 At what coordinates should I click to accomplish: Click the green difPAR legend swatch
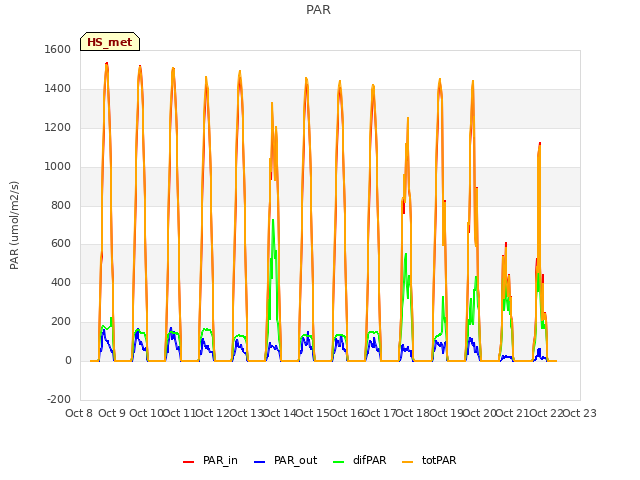pos(339,462)
